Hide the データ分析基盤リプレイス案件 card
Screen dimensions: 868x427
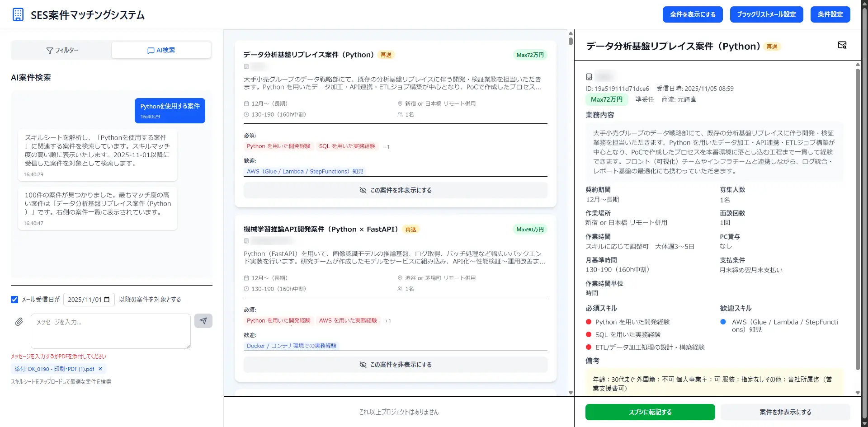(395, 190)
